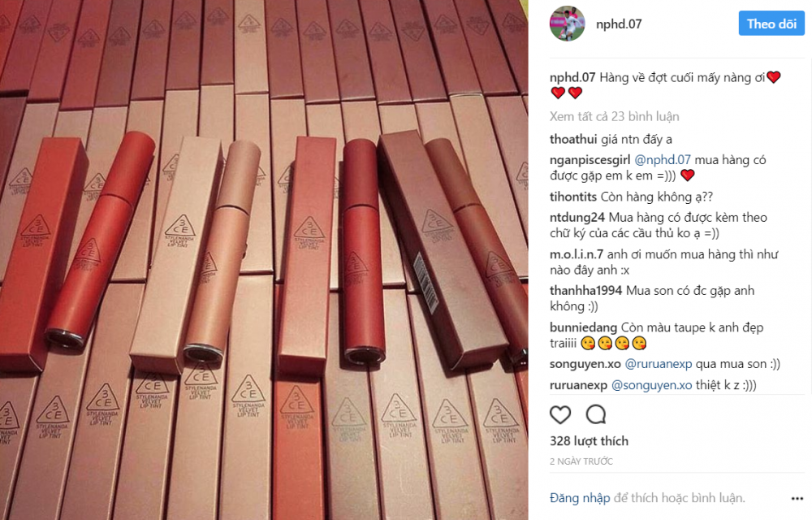The height and width of the screenshot is (520, 812).
Task: Open tihontits commenter profile
Action: pos(573,197)
